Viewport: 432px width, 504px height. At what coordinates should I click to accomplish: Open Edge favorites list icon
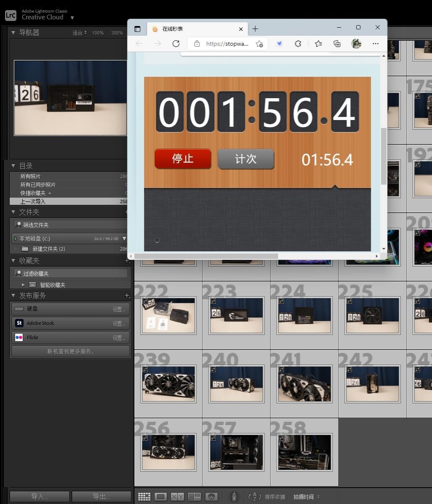tap(318, 44)
